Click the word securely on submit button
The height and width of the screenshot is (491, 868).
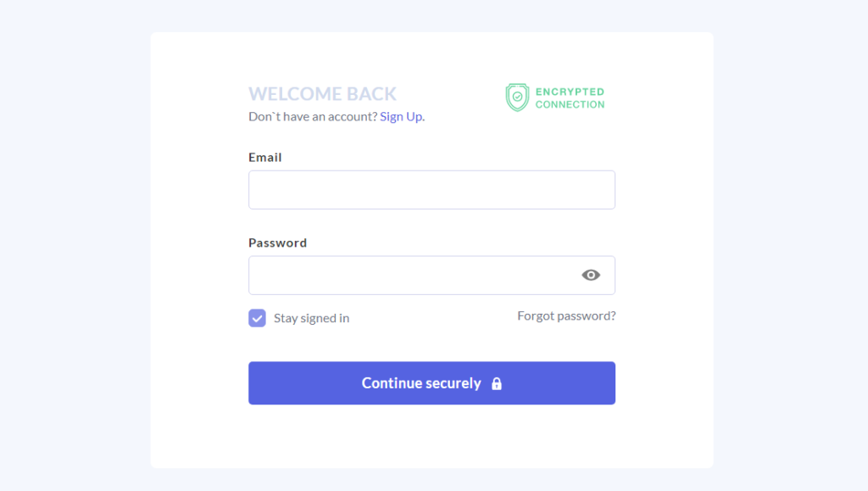[x=453, y=383]
